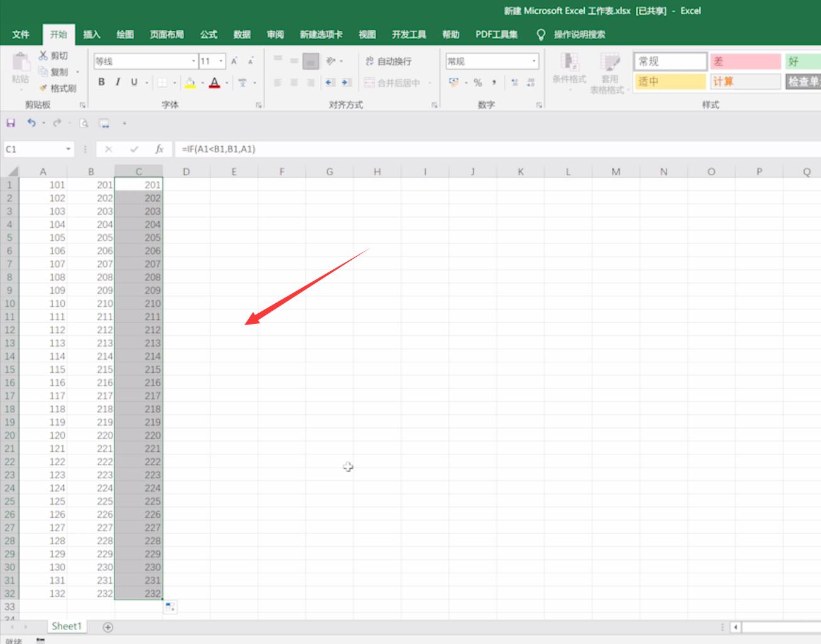Apply the yellow fill color
This screenshot has width=821, height=644.
coord(190,82)
